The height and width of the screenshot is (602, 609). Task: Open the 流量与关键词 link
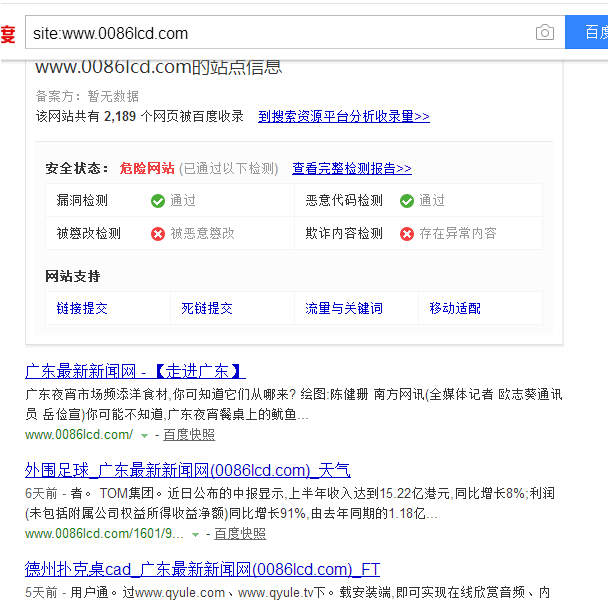tap(344, 308)
